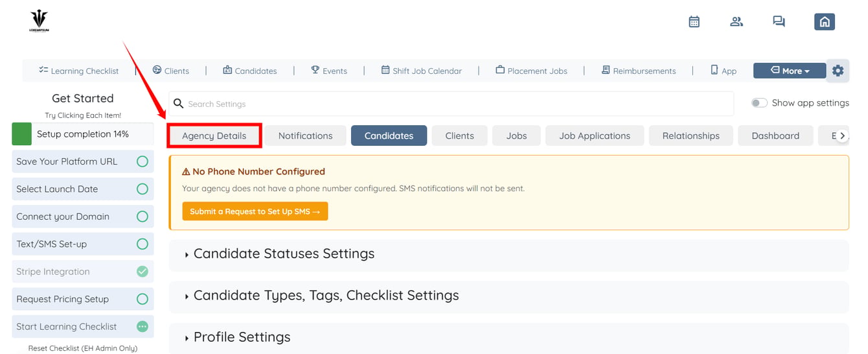
Task: Switch to Clients settings tab
Action: [x=459, y=136]
